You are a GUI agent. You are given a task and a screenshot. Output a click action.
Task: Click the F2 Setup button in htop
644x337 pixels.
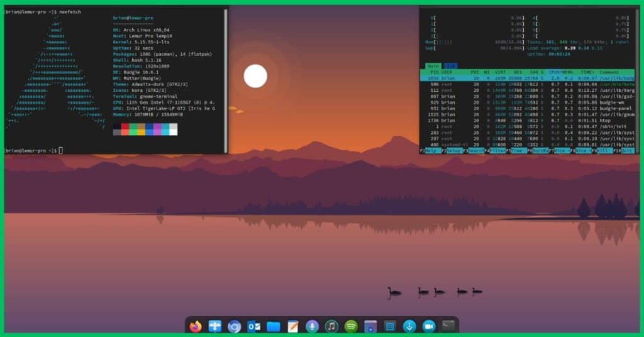(454, 151)
